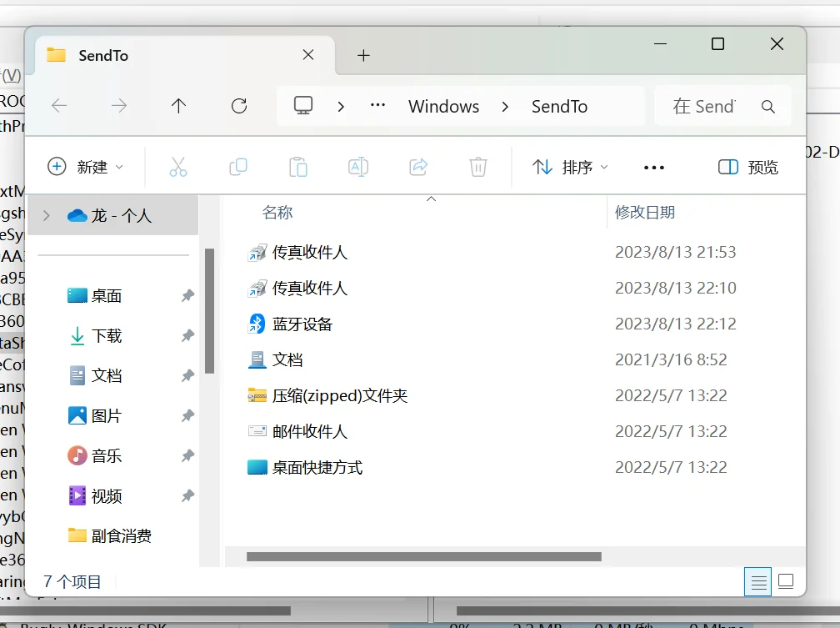Click the Cut scissors icon
The width and height of the screenshot is (840, 628).
177,167
